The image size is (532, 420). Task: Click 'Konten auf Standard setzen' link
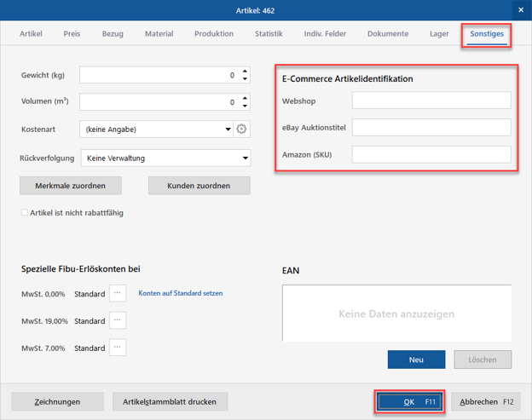pyautogui.click(x=180, y=293)
